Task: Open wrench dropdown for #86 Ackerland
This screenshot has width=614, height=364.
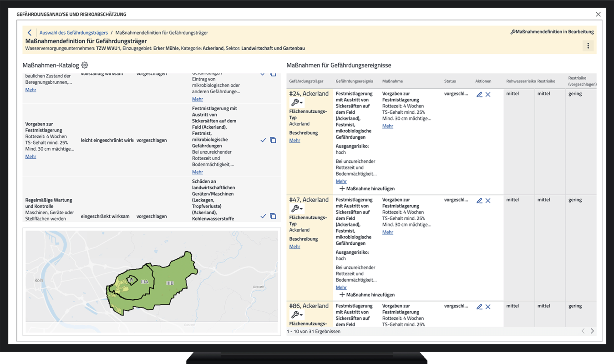Action: click(x=297, y=315)
